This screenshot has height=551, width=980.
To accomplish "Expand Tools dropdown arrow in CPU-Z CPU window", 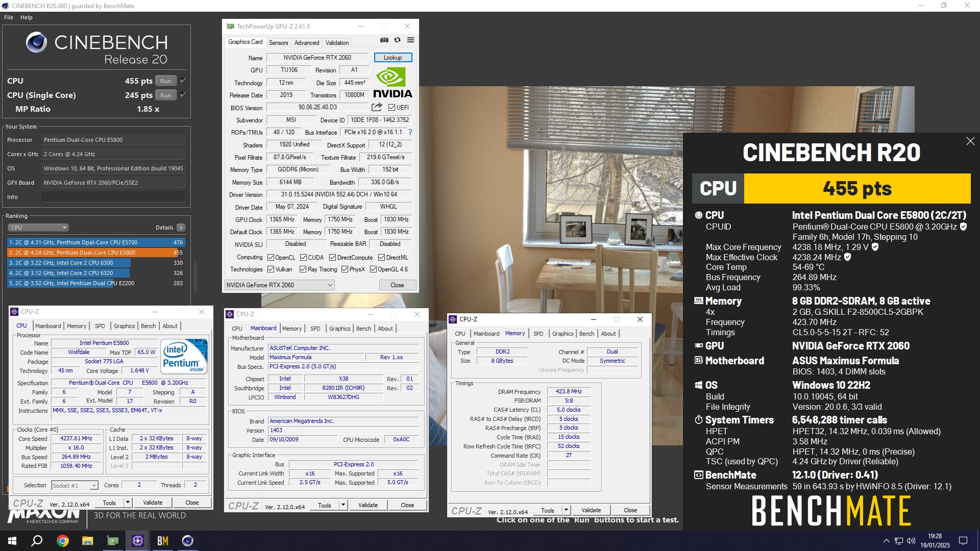I will pyautogui.click(x=128, y=503).
